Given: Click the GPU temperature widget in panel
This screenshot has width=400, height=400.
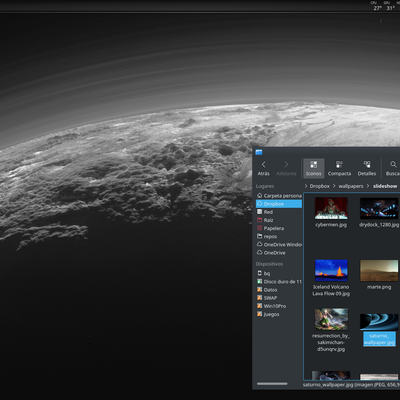Looking at the screenshot, I should (390, 6).
